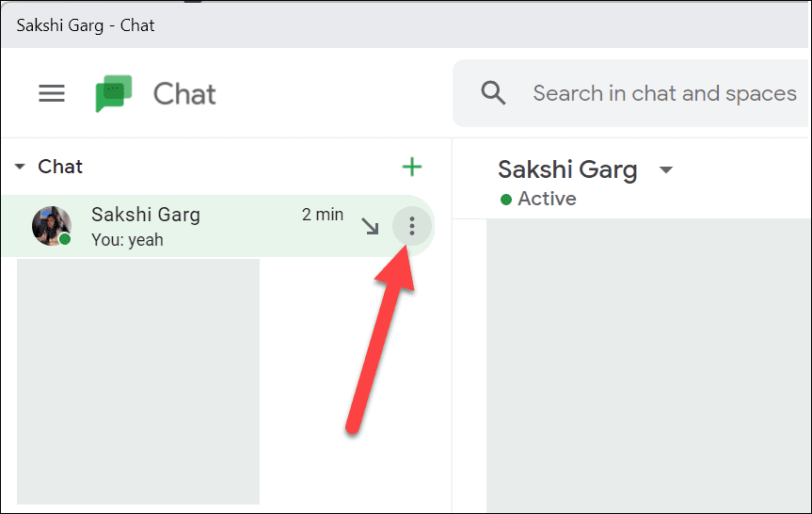The image size is (812, 514).
Task: Click Sakshi Garg name in conversation header
Action: click(567, 169)
